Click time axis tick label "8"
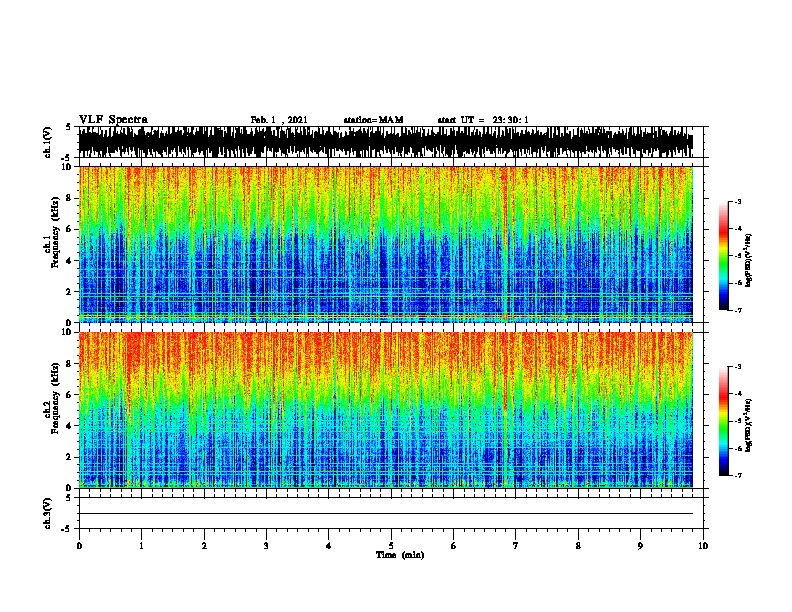 click(x=578, y=546)
